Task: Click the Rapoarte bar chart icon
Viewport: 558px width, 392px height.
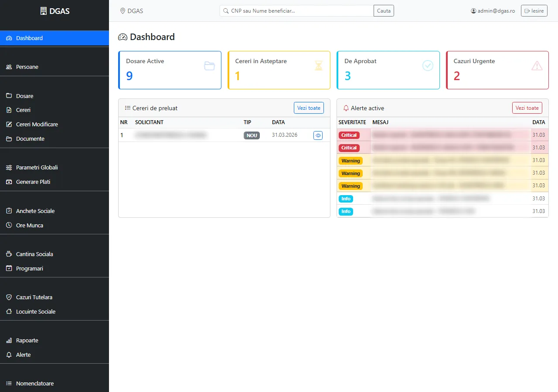Action: pos(9,340)
